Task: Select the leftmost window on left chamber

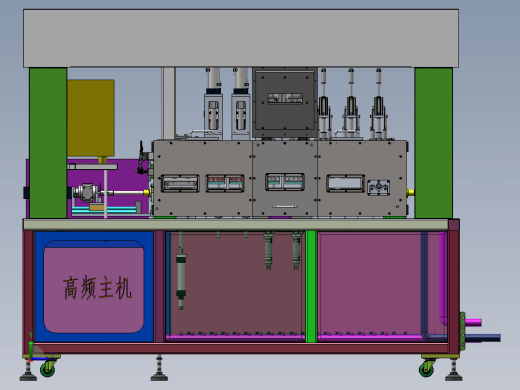Action: pyautogui.click(x=180, y=183)
